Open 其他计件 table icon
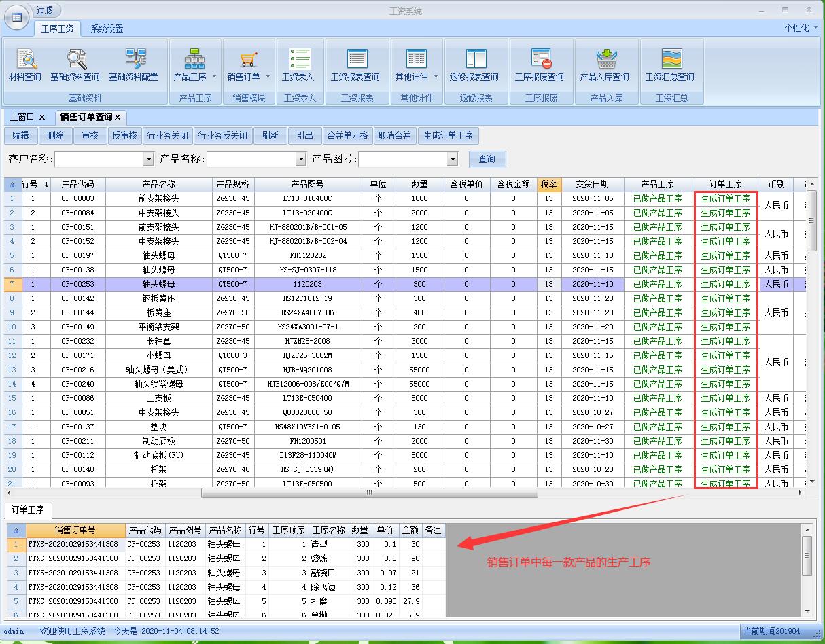This screenshot has height=644, width=825. 416,59
